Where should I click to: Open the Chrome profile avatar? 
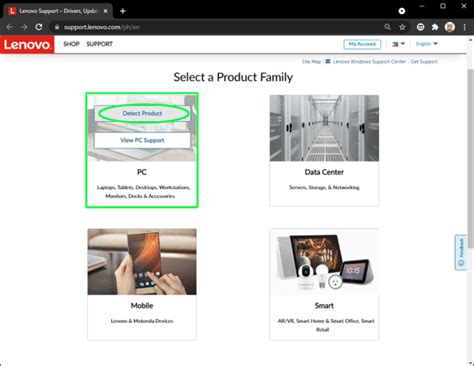coord(450,27)
